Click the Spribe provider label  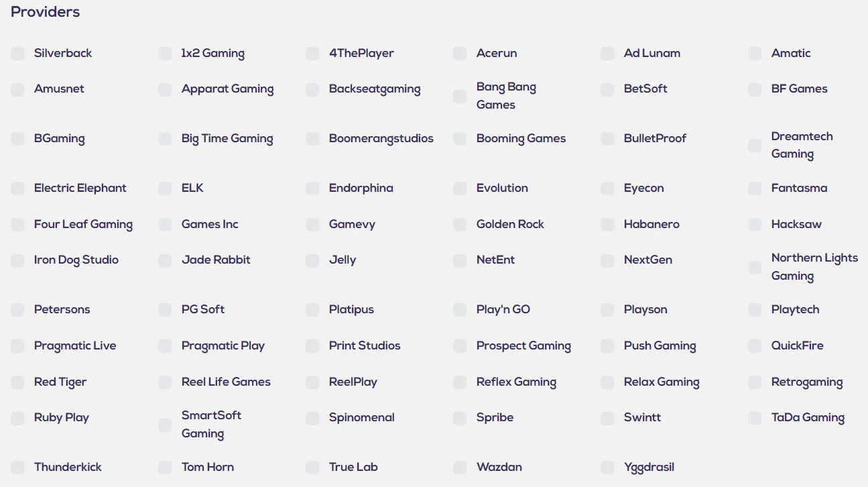tap(495, 417)
